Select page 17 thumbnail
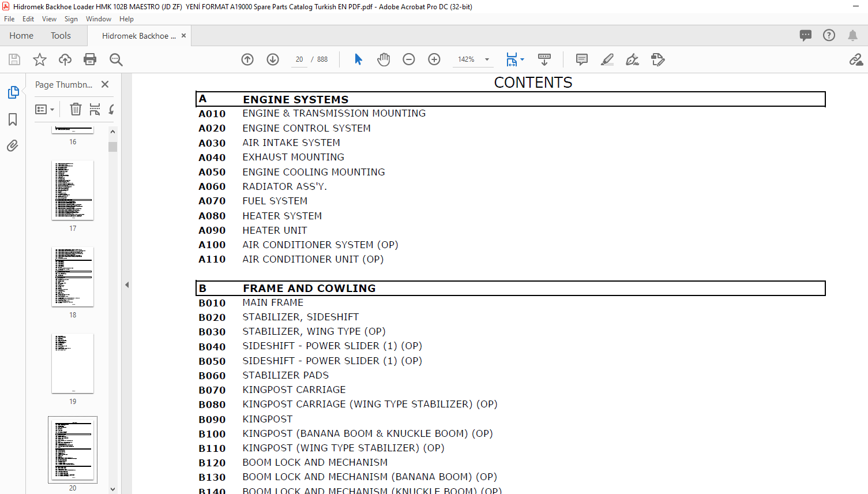 (x=73, y=190)
